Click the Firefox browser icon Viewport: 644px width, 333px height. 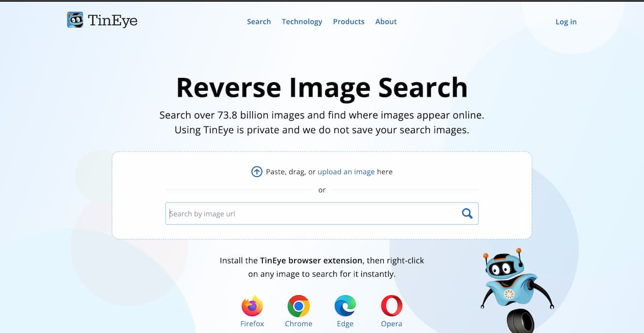click(x=252, y=306)
